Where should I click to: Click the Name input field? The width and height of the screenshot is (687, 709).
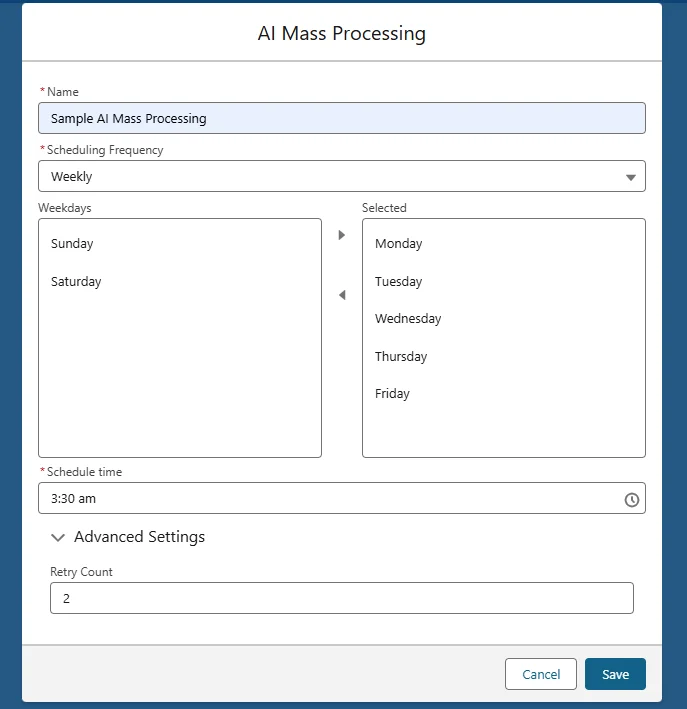pos(341,118)
